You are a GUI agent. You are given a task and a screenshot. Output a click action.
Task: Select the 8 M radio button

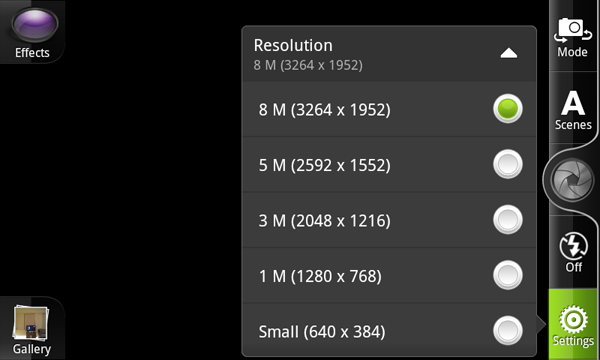coord(508,109)
